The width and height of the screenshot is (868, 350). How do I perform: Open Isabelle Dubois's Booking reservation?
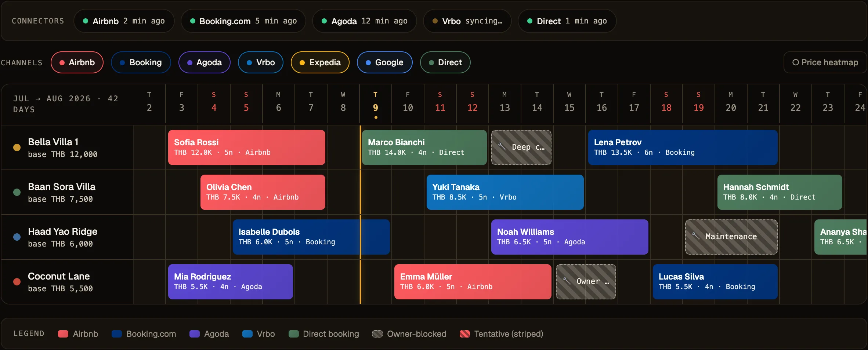pos(311,237)
